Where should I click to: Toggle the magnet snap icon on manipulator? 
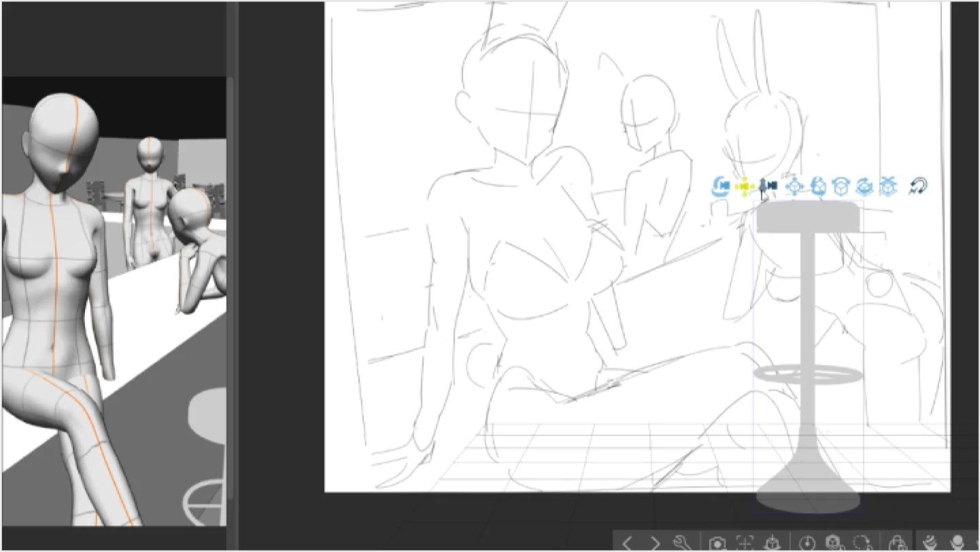click(x=918, y=186)
